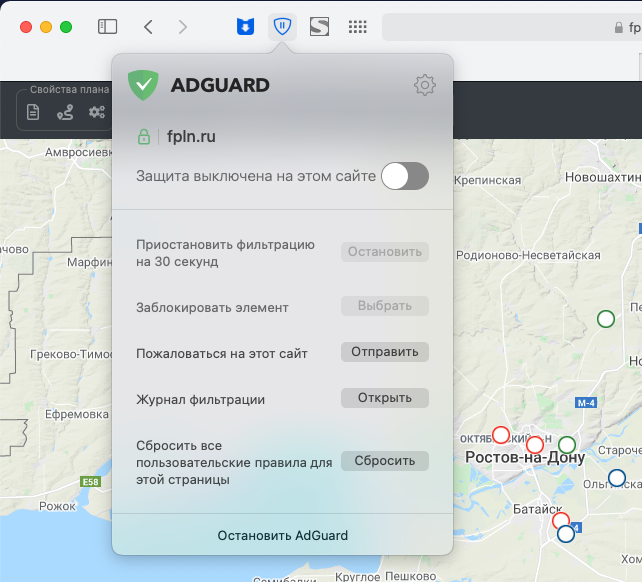642x582 pixels.
Task: Open the dotted grid toolbar icon
Action: click(x=357, y=27)
